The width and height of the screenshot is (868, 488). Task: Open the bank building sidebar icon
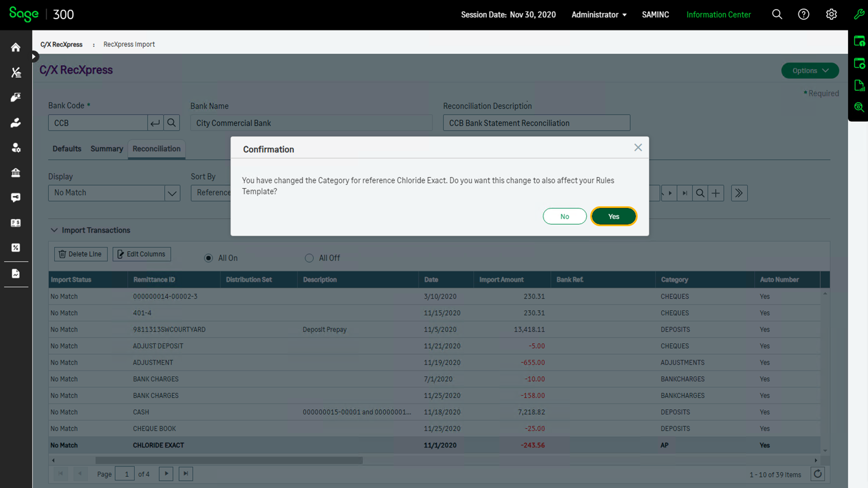pos(16,173)
